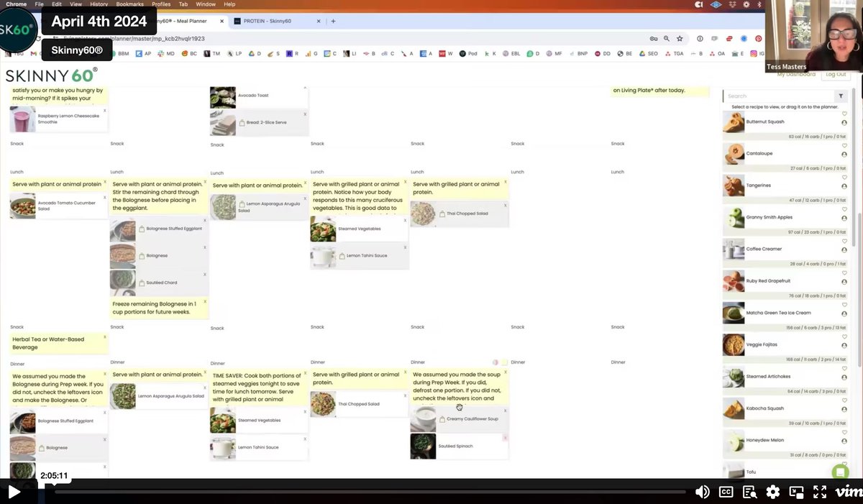The height and width of the screenshot is (504, 863).
Task: Open the green chat bubble icon
Action: (x=839, y=472)
